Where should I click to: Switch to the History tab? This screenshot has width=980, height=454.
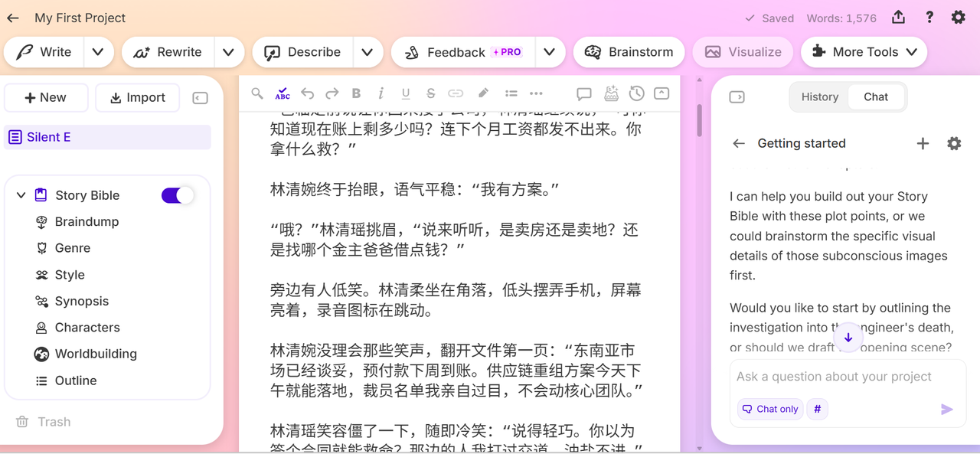click(820, 97)
